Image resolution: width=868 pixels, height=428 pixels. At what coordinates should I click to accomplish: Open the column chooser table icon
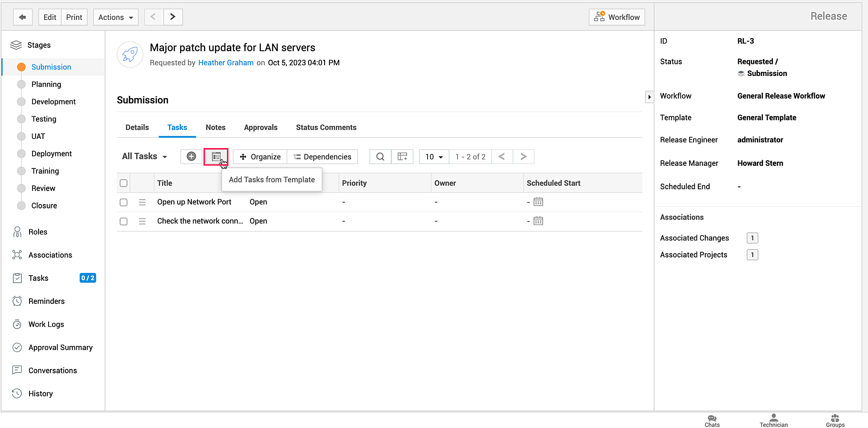click(402, 157)
